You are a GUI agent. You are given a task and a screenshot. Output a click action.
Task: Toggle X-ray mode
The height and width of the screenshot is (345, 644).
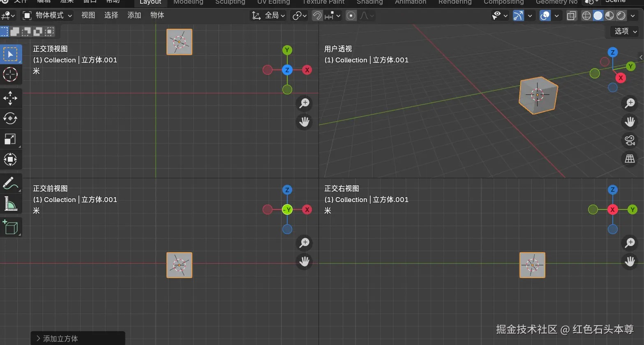572,16
